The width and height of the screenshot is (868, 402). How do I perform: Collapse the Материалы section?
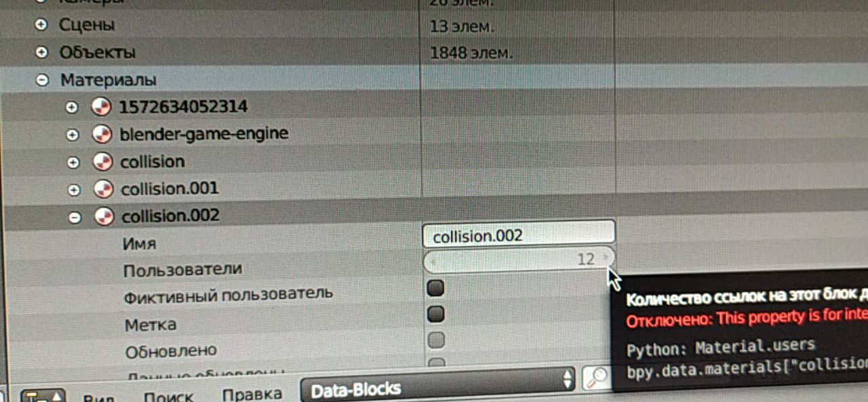click(43, 80)
